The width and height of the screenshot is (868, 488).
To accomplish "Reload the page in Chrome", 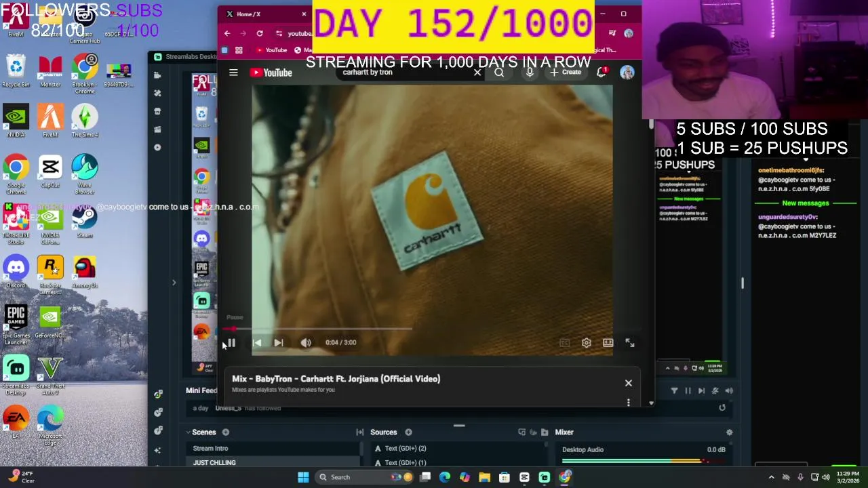I will click(x=260, y=33).
